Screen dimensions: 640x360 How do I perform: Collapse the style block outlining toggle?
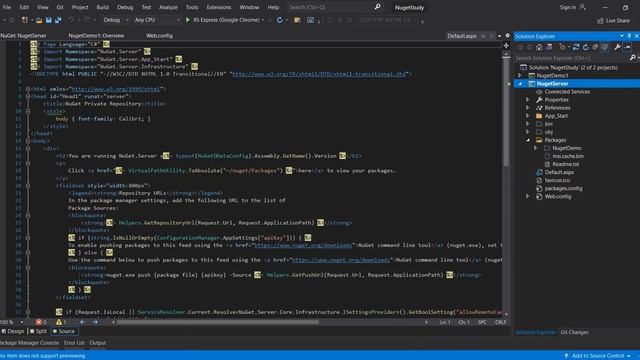pos(28,111)
